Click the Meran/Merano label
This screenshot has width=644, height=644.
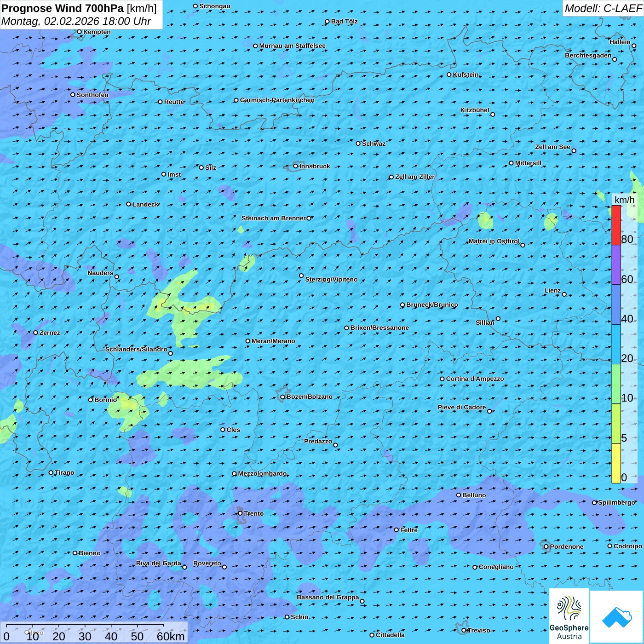(273, 341)
